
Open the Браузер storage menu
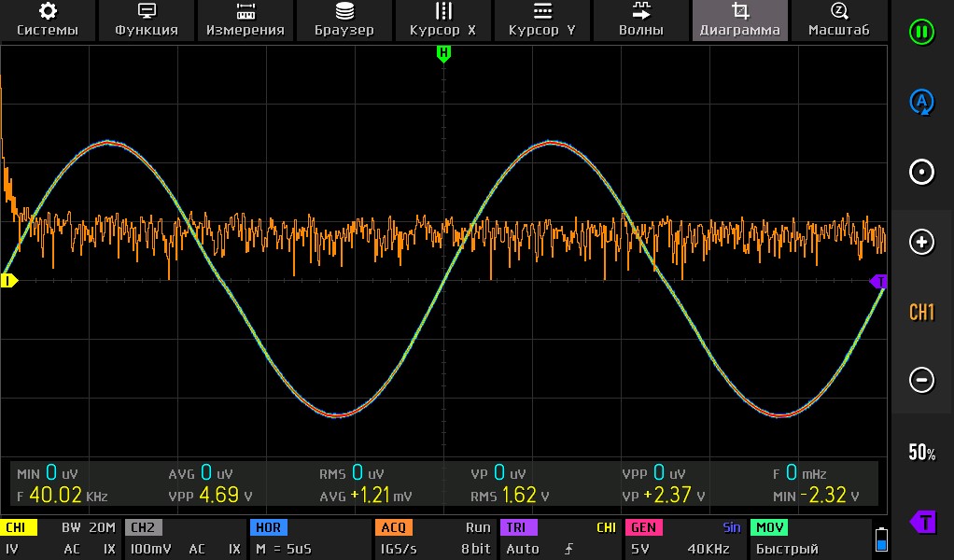click(344, 20)
